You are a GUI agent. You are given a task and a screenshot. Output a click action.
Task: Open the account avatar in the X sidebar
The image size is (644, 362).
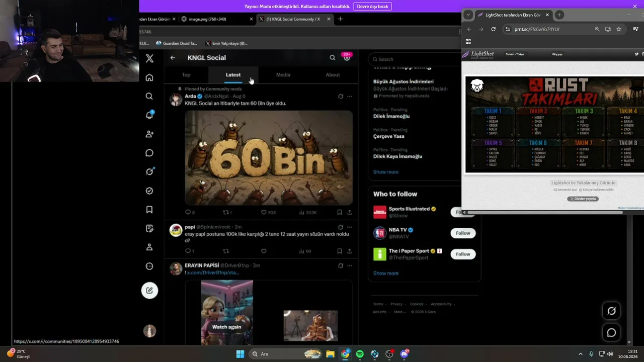tap(149, 331)
